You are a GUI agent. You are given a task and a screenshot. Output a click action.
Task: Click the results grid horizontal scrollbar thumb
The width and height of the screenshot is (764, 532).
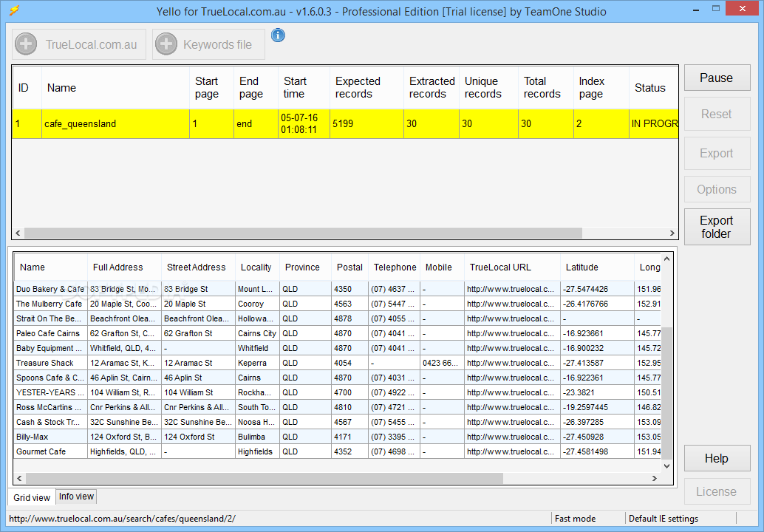coord(264,479)
